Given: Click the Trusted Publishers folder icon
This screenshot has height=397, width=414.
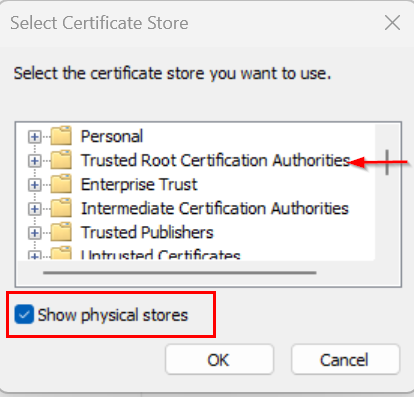Looking at the screenshot, I should tap(61, 232).
